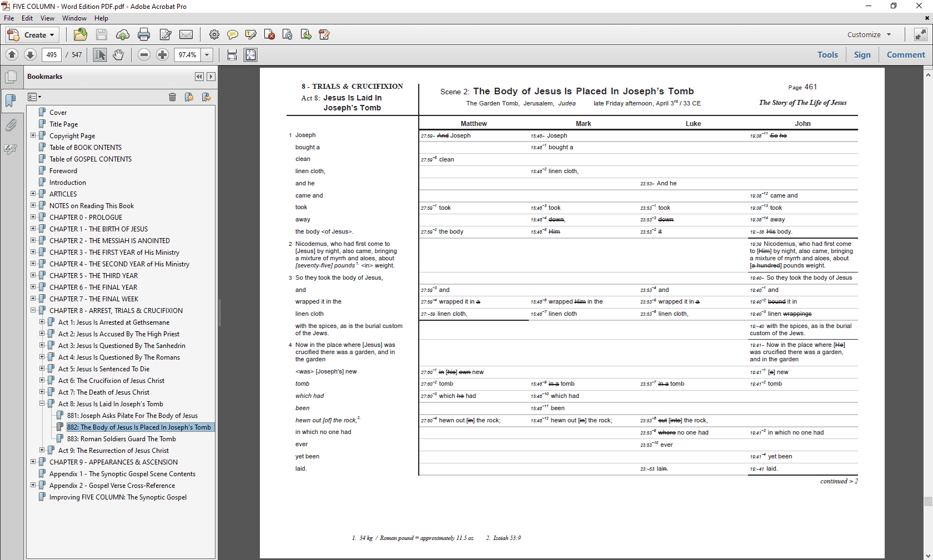Open the Sign pane
933x560 pixels.
click(862, 54)
